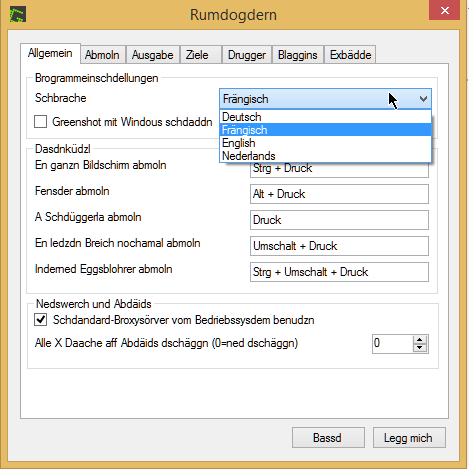Open the Abmoln tab
Image resolution: width=469 pixels, height=469 pixels.
tap(102, 55)
